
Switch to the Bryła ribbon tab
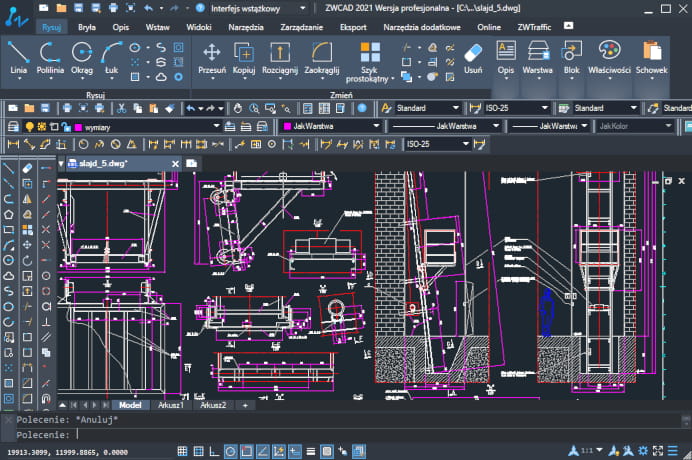[x=86, y=27]
